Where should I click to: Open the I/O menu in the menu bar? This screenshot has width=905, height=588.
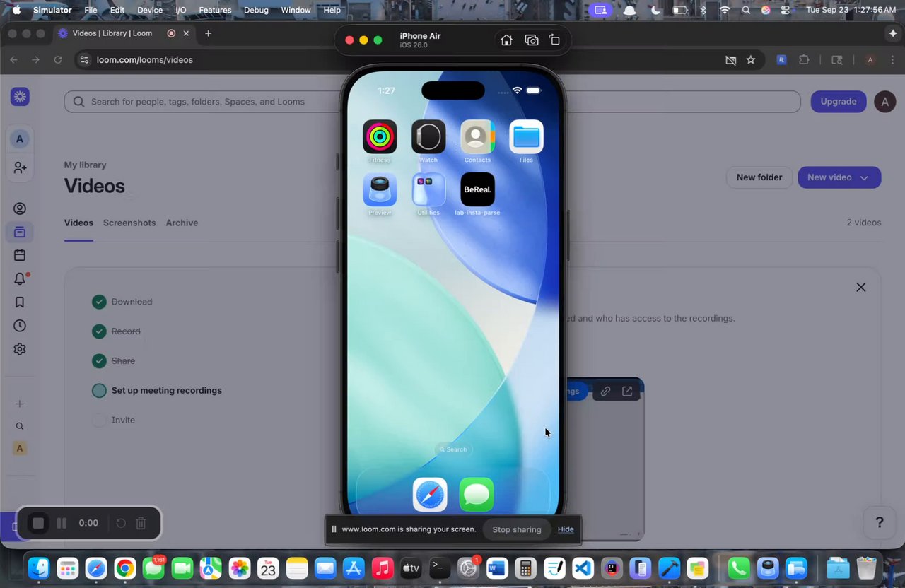coord(181,10)
